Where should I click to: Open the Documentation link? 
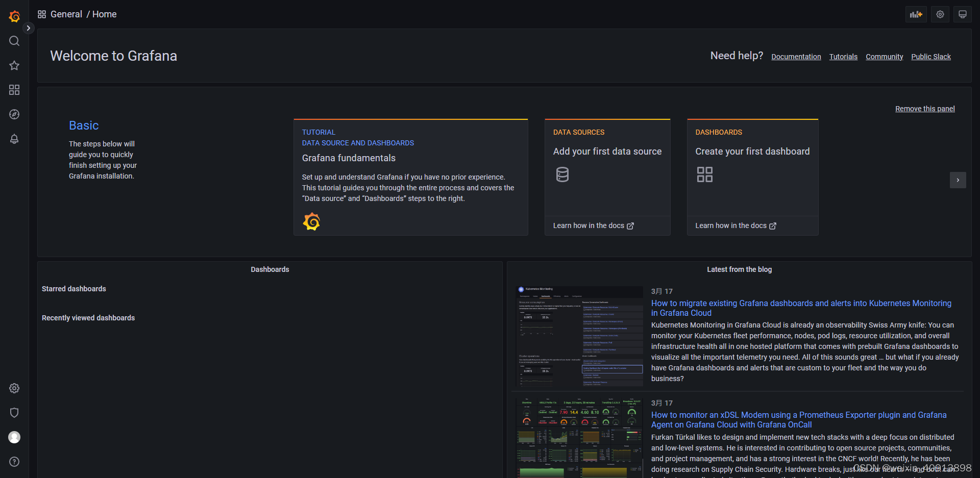point(796,57)
